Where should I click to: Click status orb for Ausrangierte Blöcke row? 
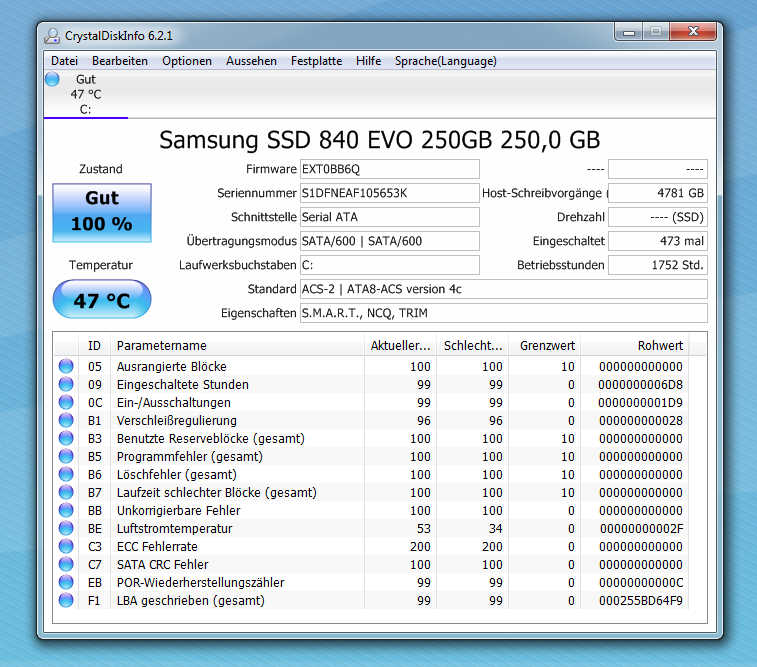pyautogui.click(x=66, y=366)
